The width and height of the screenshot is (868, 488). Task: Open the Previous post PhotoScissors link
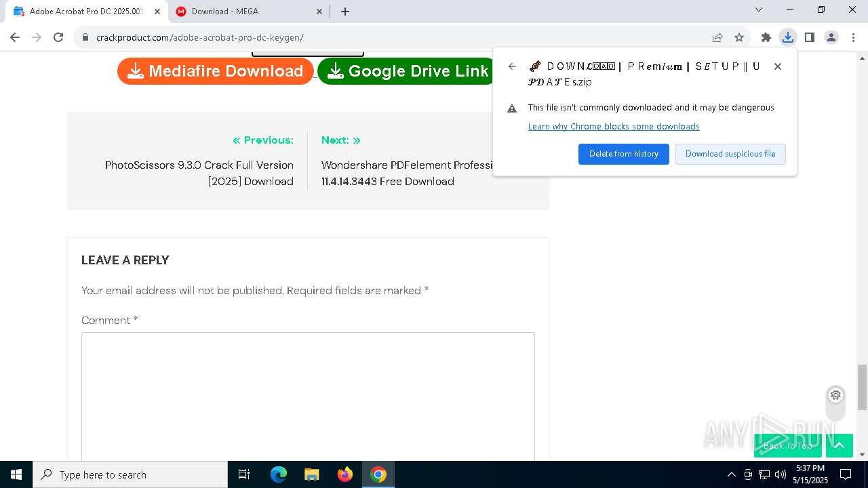pos(199,173)
